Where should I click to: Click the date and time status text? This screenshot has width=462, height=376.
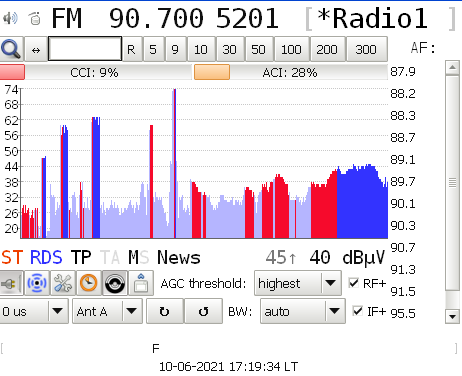[x=228, y=367]
